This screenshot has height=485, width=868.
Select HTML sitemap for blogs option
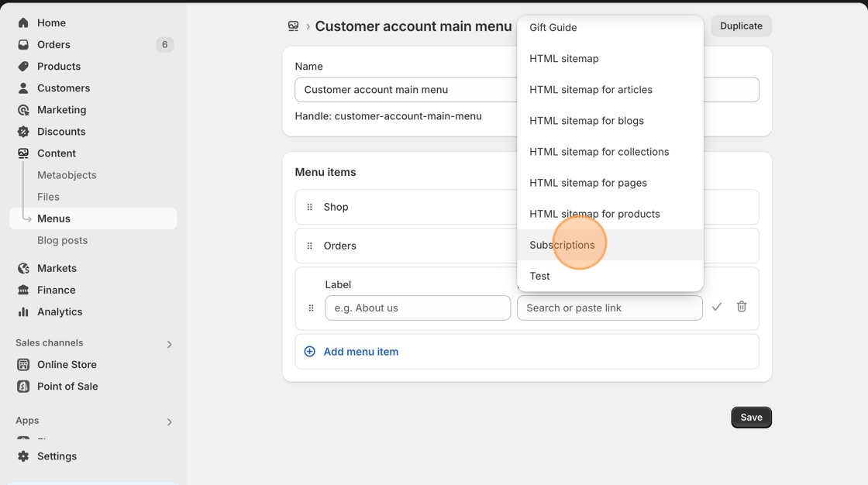586,121
